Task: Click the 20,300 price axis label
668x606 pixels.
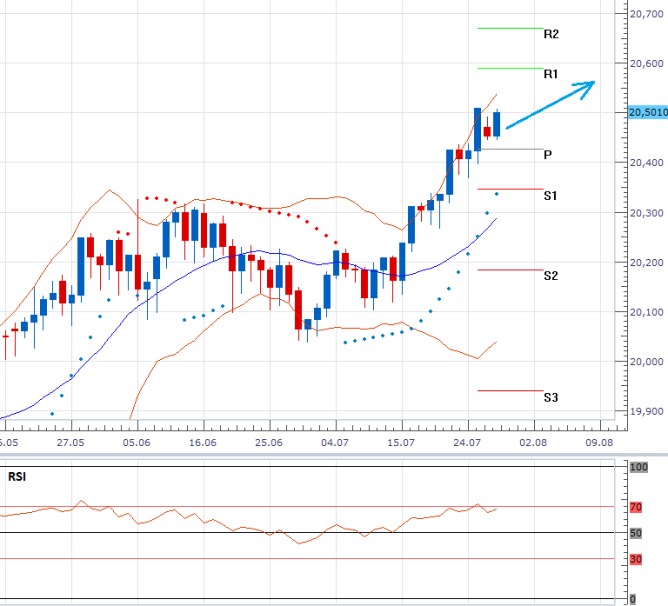Action: 647,213
